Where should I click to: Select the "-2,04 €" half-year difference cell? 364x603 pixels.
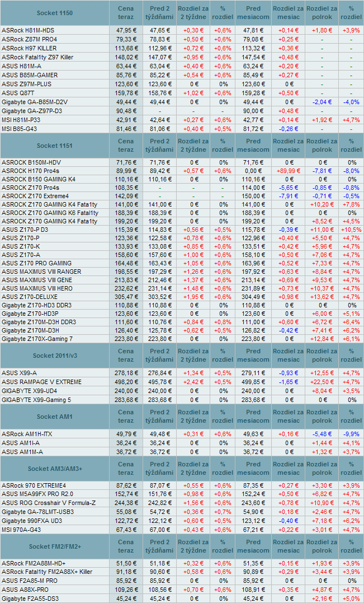click(x=323, y=102)
